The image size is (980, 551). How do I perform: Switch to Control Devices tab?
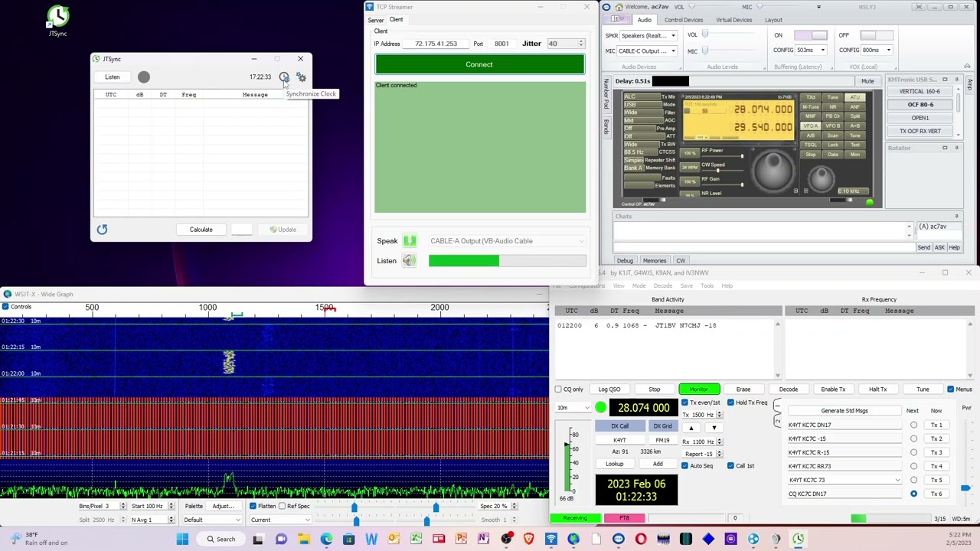tap(683, 20)
